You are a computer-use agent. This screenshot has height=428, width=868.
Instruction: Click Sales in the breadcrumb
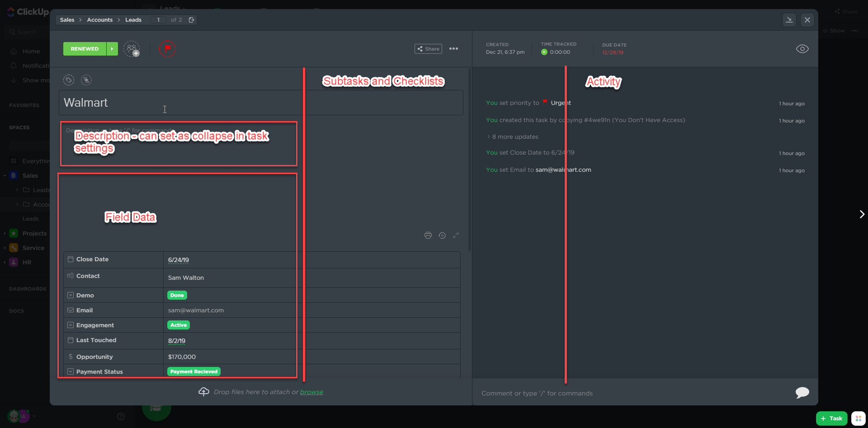click(x=67, y=20)
